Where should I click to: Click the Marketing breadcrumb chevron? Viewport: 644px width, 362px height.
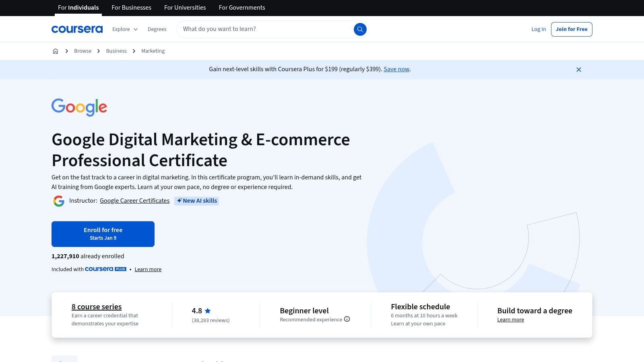click(134, 51)
